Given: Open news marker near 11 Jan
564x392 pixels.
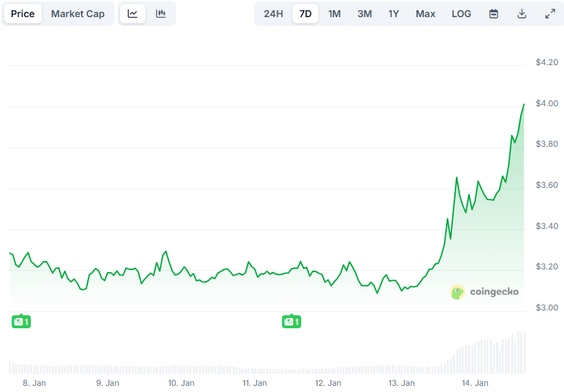Looking at the screenshot, I should 292,321.
